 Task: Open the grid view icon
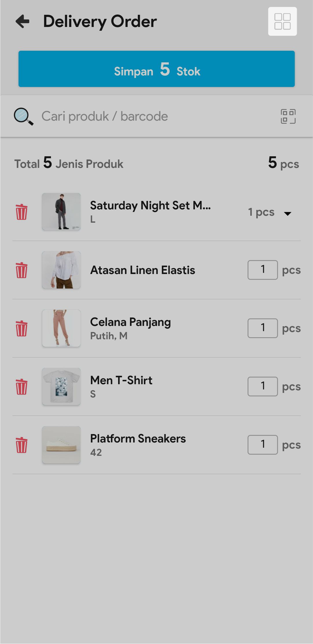point(282,21)
